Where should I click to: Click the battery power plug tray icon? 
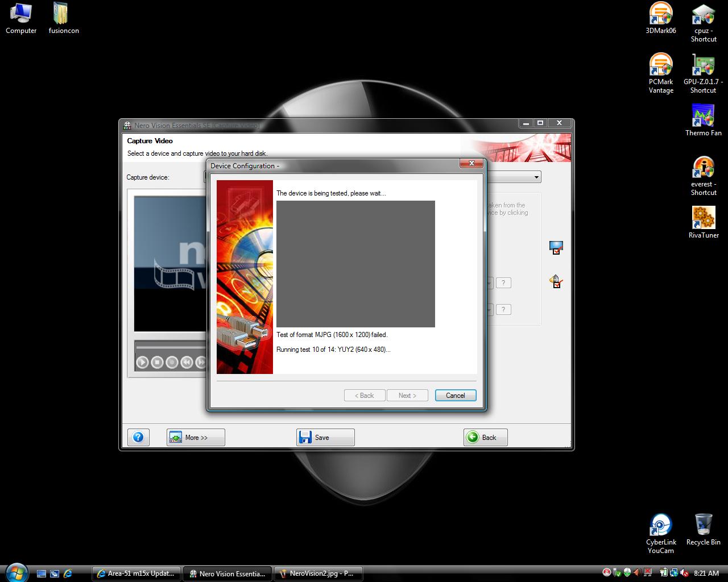click(x=664, y=573)
